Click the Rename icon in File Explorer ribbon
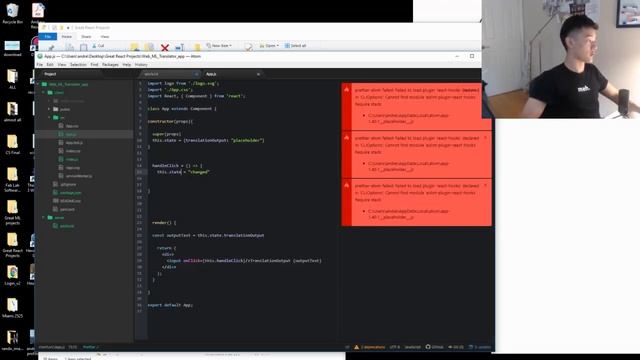Image resolution: width=640 pixels, height=360 pixels. (180, 47)
